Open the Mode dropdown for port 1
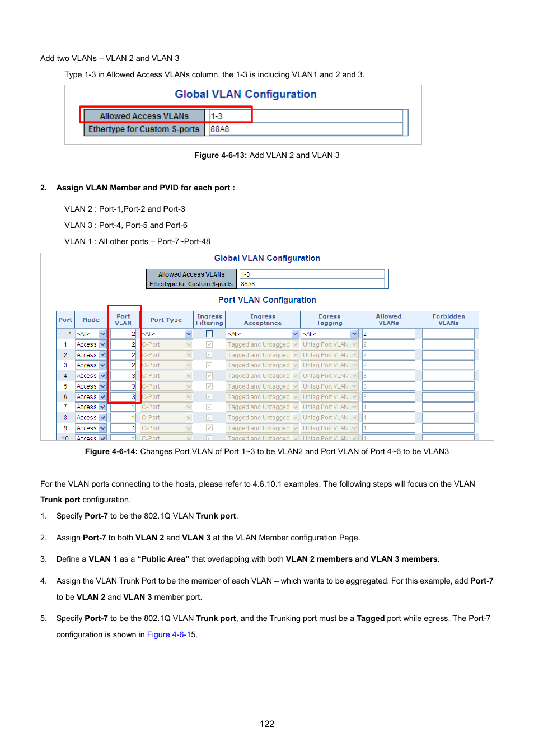Viewport: 534px width, 756px height. click(x=91, y=344)
